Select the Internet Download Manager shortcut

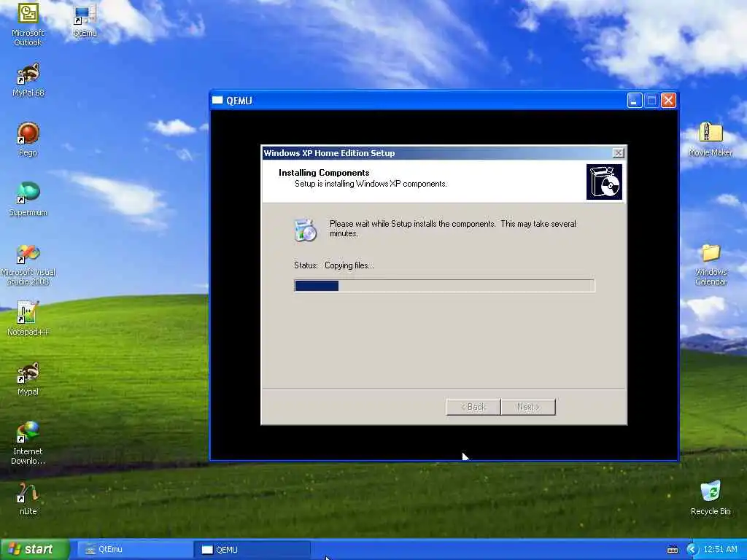tap(28, 443)
